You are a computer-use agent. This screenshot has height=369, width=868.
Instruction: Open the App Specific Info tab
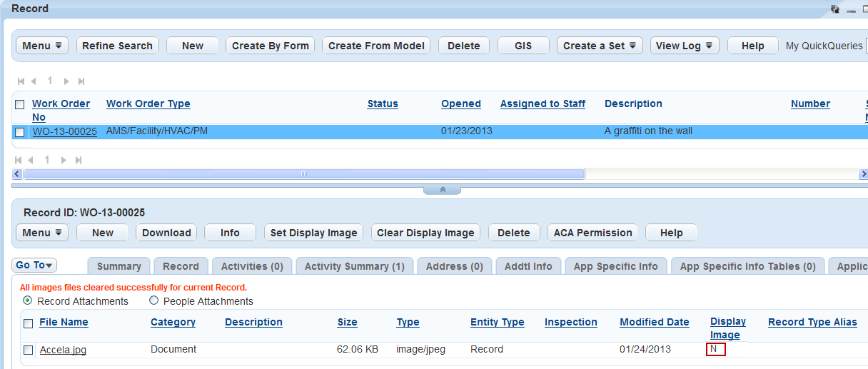click(x=615, y=266)
